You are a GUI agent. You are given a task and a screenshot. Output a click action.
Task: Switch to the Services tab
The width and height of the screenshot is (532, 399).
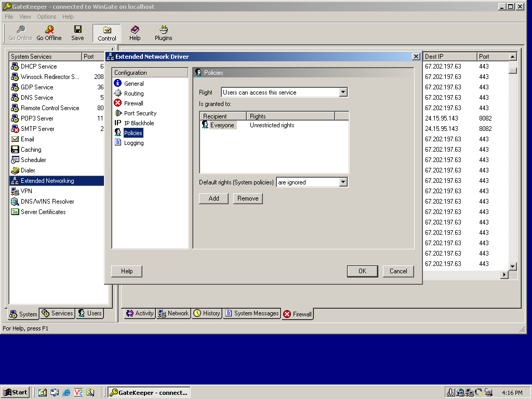point(57,313)
